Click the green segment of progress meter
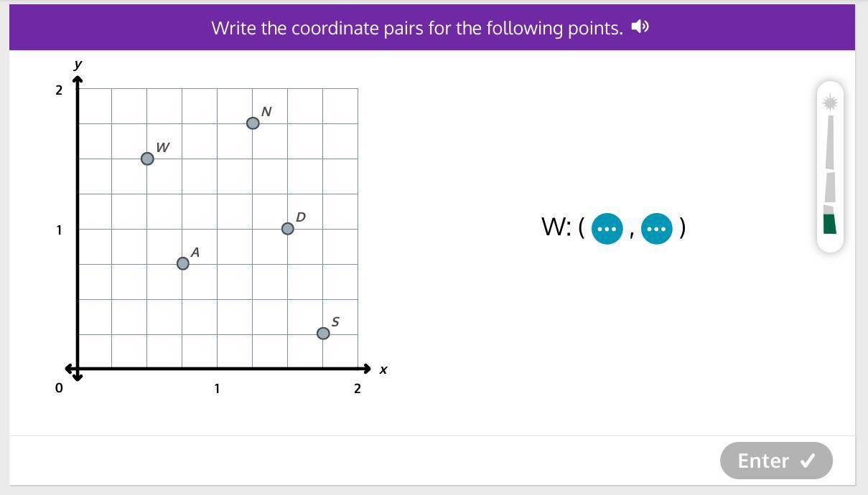The width and height of the screenshot is (868, 495). 830,223
